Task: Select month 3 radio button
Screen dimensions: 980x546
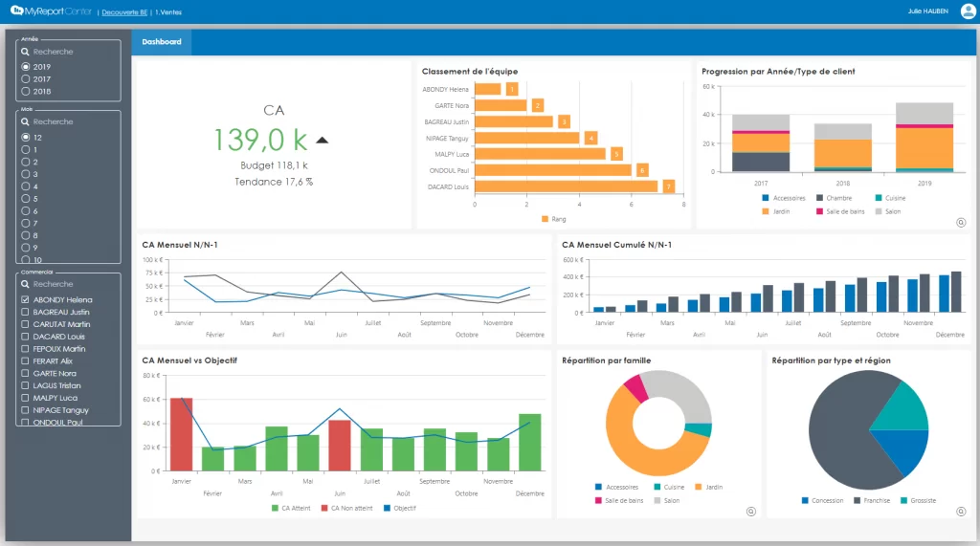Action: click(26, 174)
